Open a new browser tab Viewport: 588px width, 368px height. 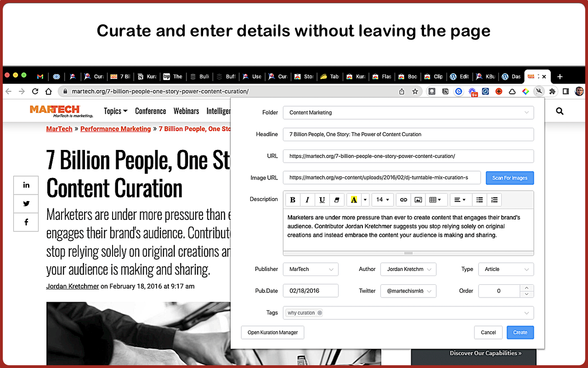560,76
